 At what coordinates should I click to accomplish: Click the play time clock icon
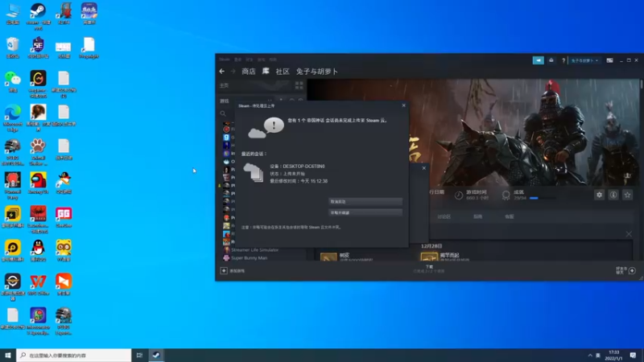tap(459, 195)
